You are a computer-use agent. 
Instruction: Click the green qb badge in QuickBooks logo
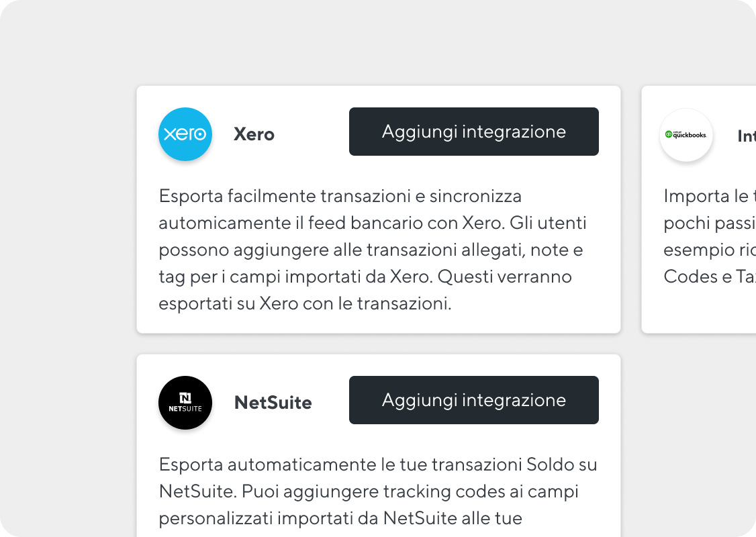coord(668,134)
